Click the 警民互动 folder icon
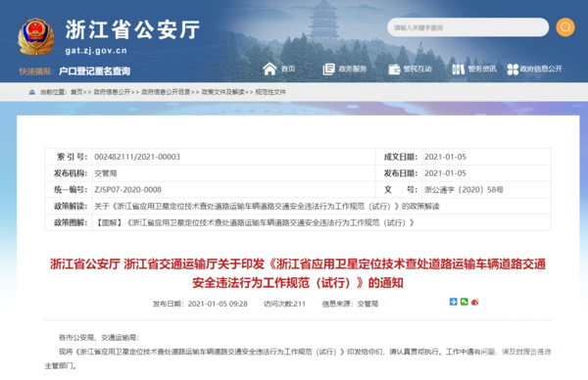The image size is (588, 380). (x=394, y=69)
